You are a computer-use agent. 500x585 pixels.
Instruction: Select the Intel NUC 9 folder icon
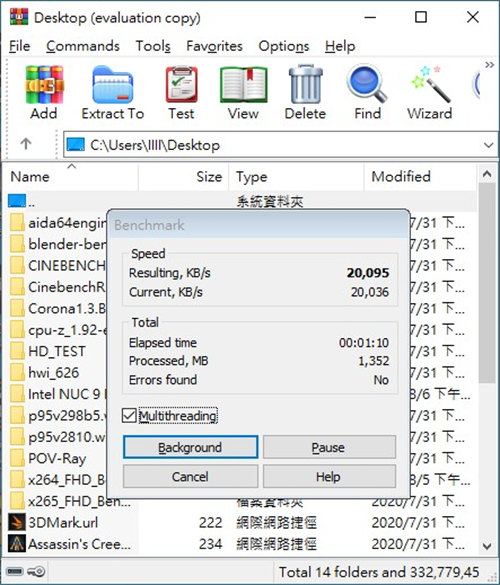pos(17,394)
